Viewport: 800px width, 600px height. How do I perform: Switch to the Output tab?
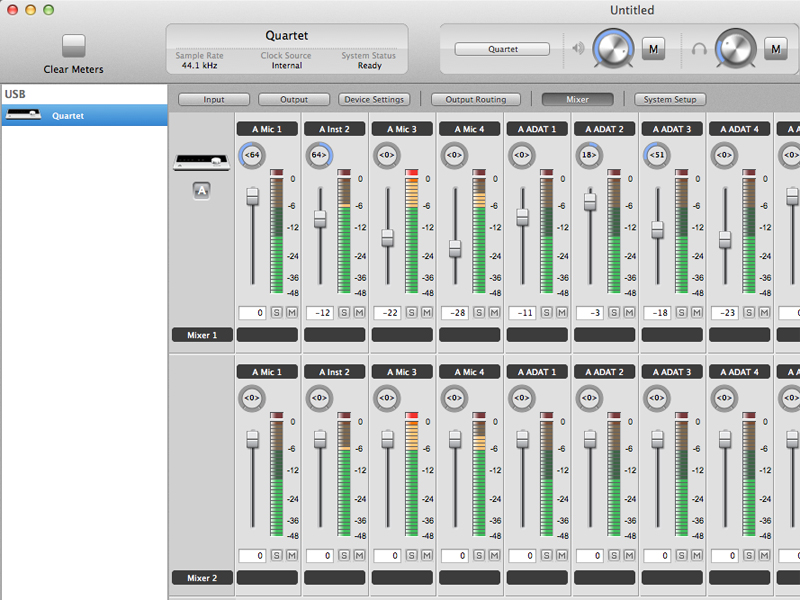[x=294, y=99]
